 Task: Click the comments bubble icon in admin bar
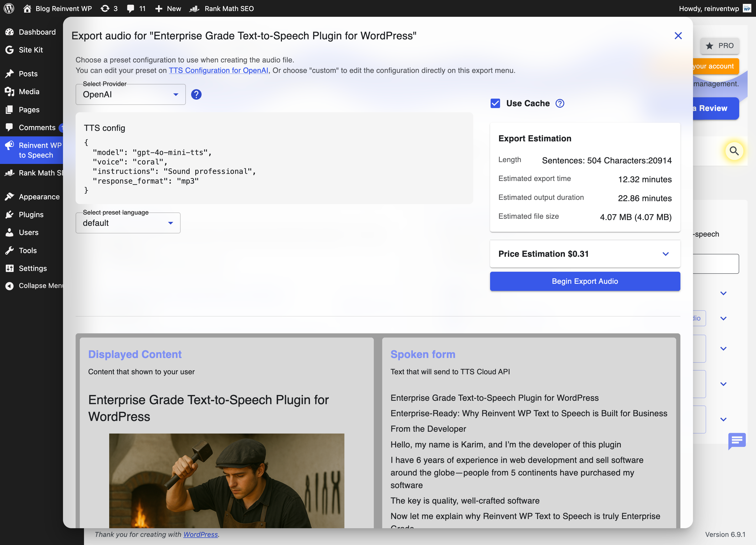tap(131, 8)
